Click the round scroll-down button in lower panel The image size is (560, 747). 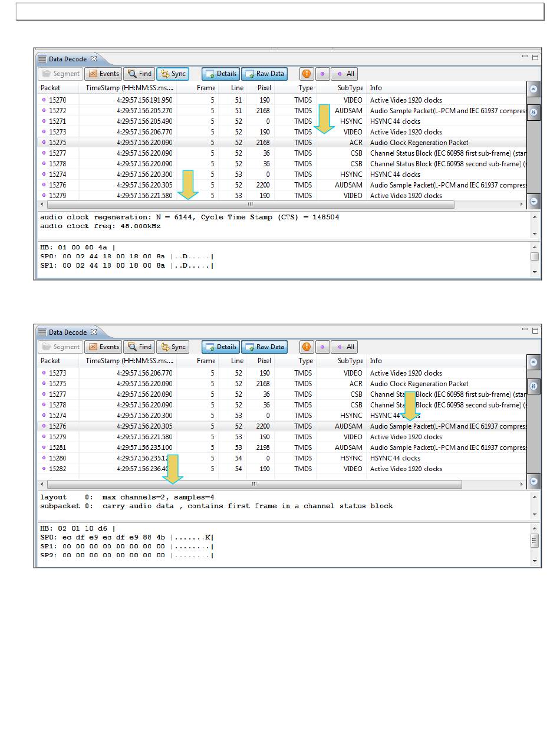533,481
